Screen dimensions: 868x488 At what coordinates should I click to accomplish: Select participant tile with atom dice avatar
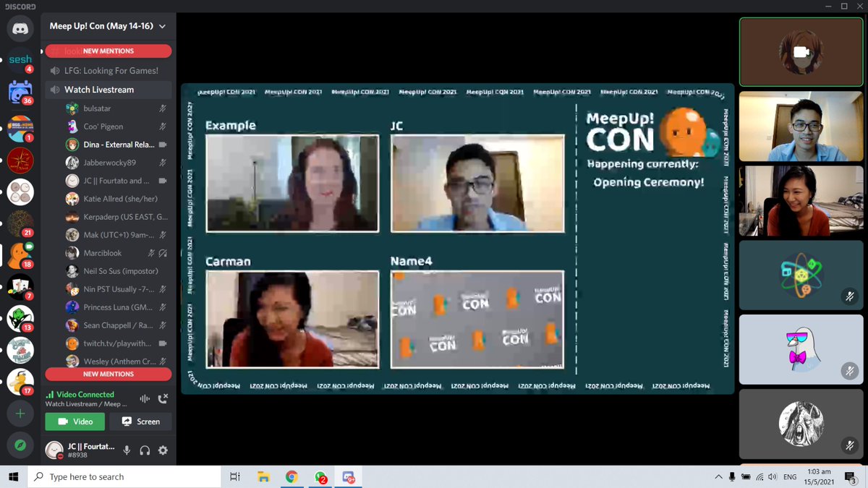[x=801, y=275]
